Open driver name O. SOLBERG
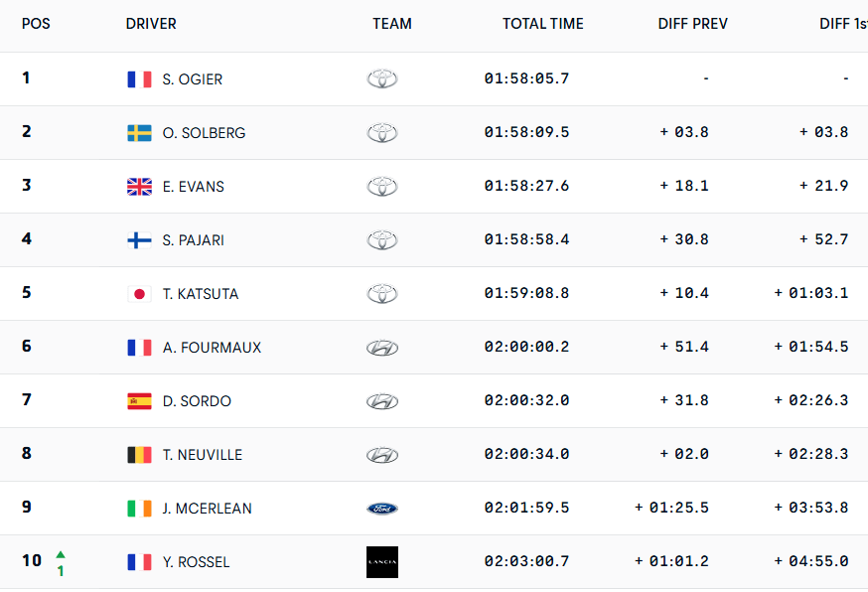The width and height of the screenshot is (868, 592). click(205, 133)
